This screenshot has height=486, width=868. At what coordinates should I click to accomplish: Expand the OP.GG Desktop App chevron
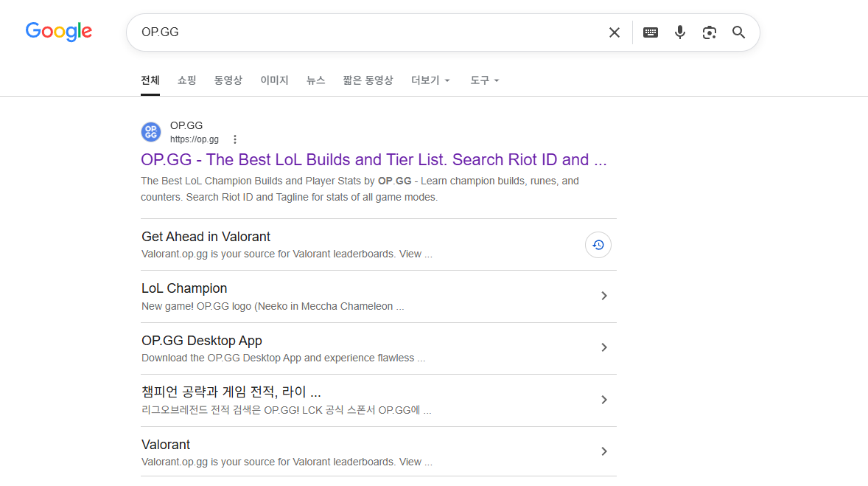tap(604, 347)
